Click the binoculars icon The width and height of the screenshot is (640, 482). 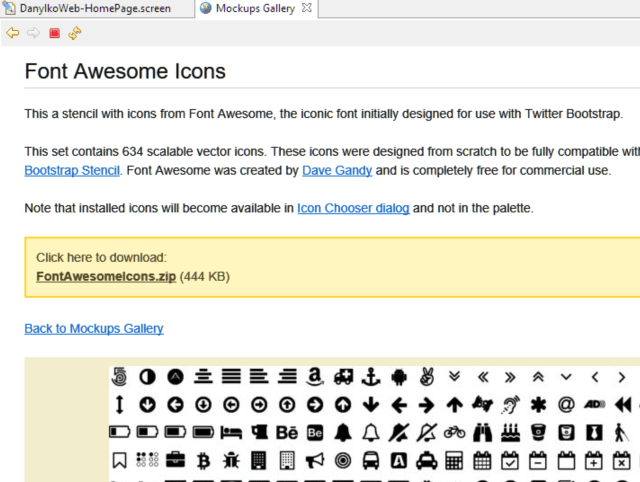click(482, 433)
